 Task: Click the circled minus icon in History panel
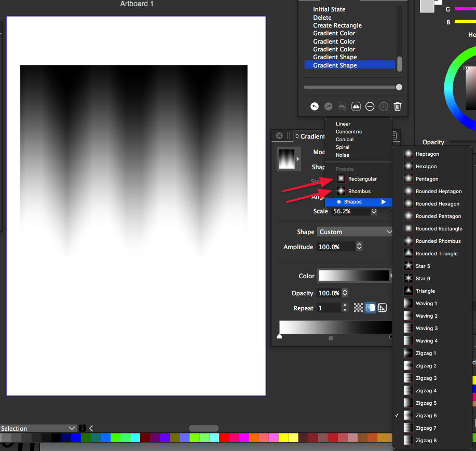pos(370,106)
